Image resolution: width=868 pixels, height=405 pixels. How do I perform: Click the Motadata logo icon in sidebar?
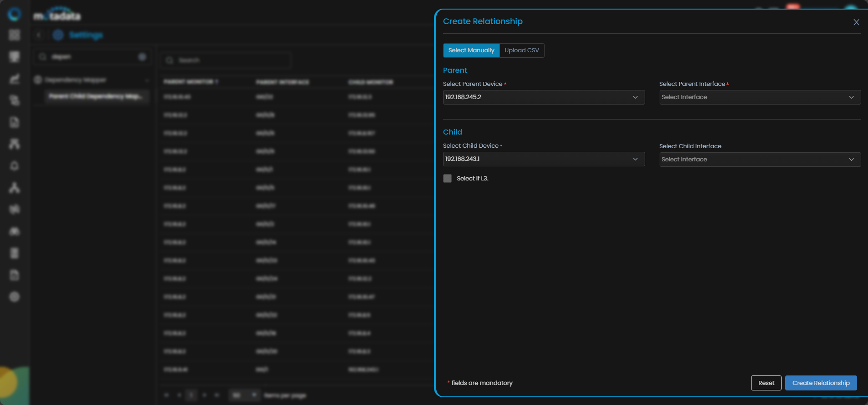[15, 14]
